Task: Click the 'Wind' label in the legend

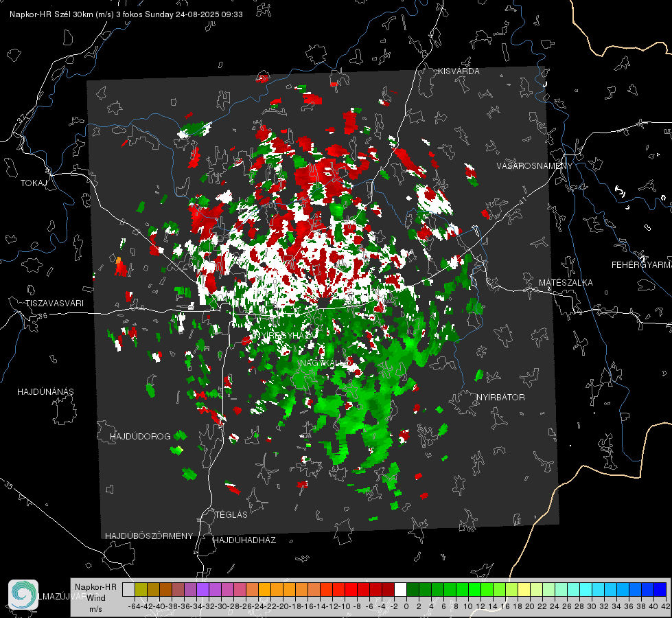Action: [95, 597]
